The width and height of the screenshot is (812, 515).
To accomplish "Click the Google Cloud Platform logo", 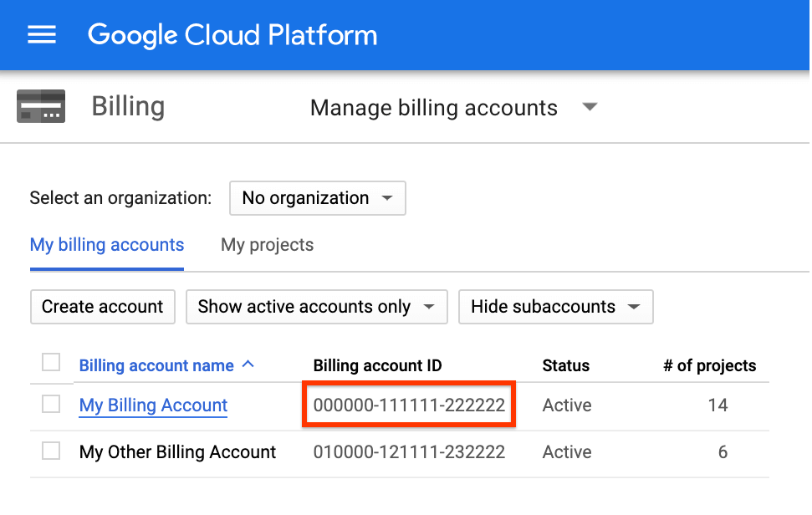I will (232, 34).
